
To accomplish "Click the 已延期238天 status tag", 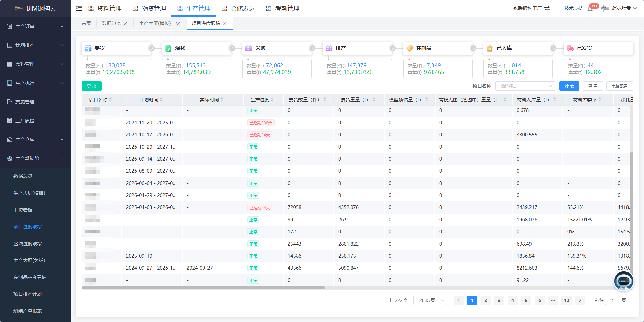I will click(x=261, y=123).
